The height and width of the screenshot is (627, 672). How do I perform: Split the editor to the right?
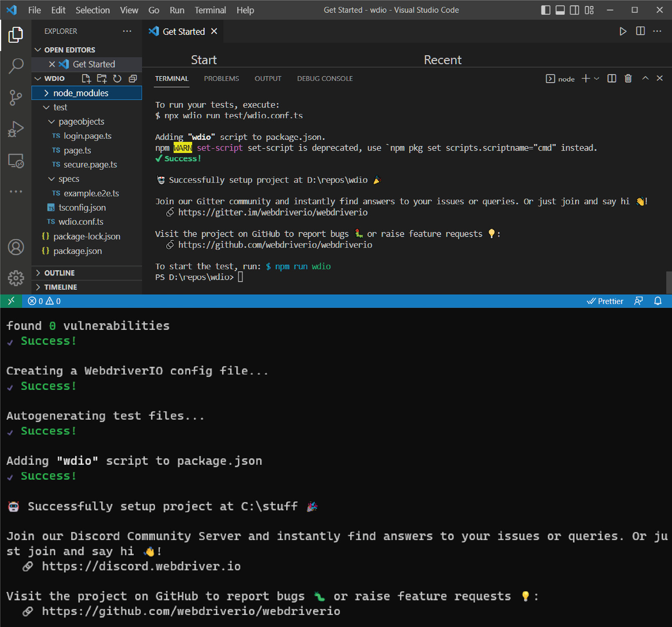(640, 32)
